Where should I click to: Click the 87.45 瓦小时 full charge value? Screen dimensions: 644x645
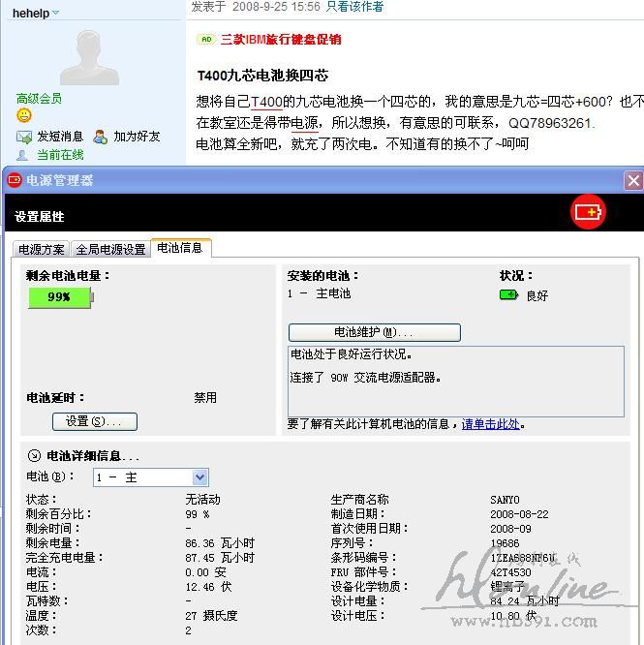coord(220,558)
